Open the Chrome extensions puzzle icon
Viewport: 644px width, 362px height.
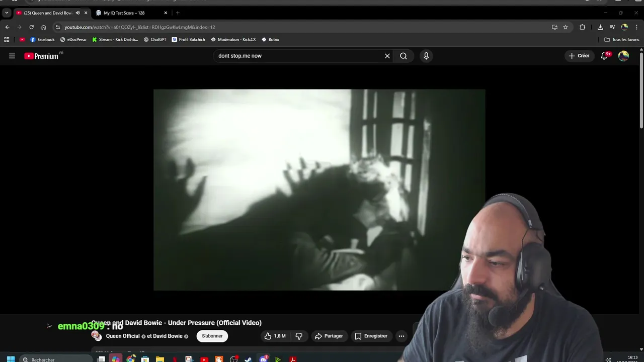tap(582, 27)
